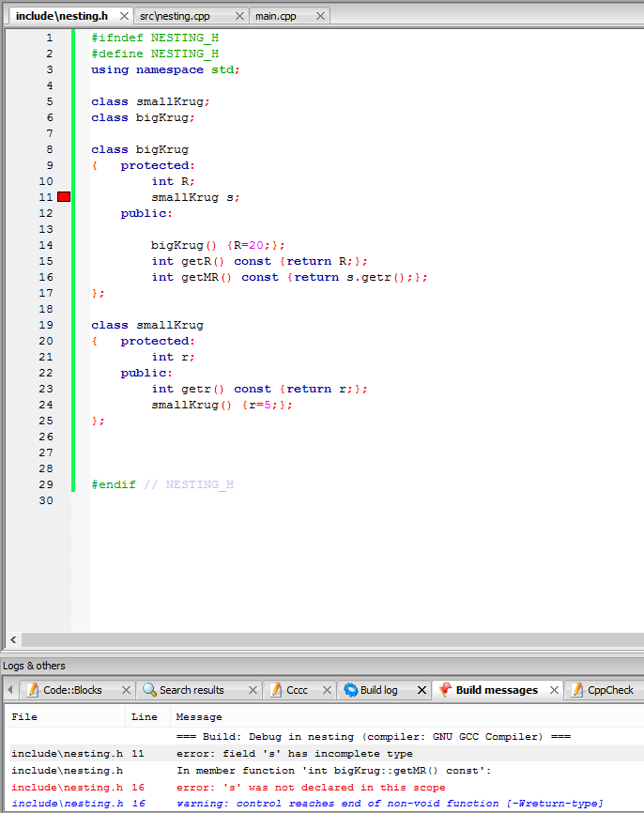The width and height of the screenshot is (644, 813).
Task: Click the "#ifndef NESTING_H" line
Action: click(155, 38)
